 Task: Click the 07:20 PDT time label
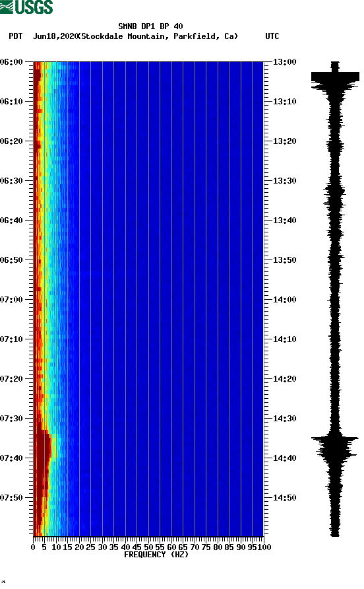(x=12, y=379)
